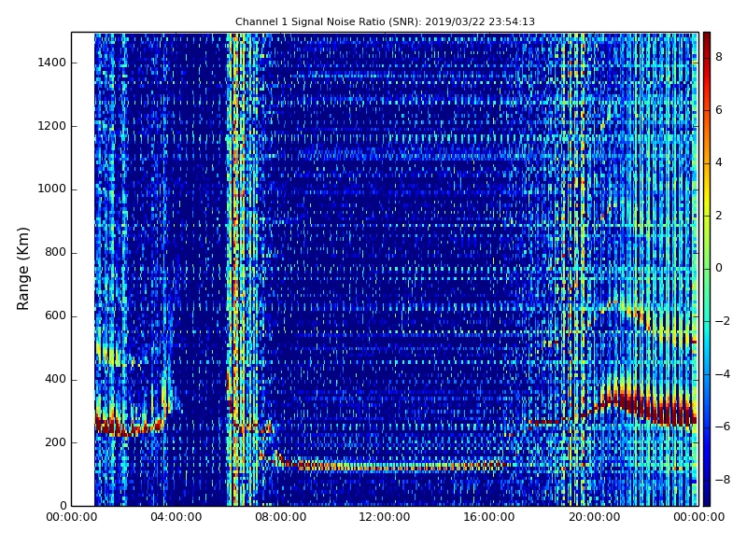747x560 pixels.
Task: Click the 400 range tick label
Action: click(x=55, y=380)
